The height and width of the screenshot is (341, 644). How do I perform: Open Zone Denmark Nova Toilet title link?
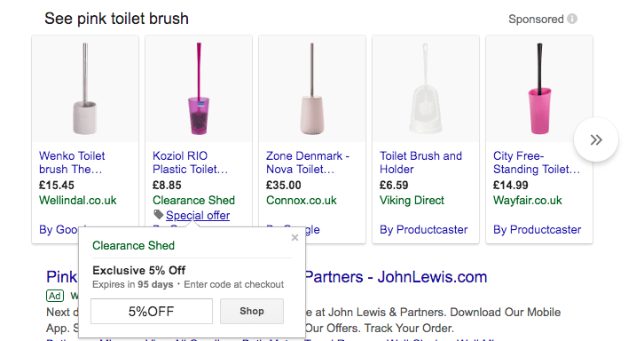click(x=308, y=163)
